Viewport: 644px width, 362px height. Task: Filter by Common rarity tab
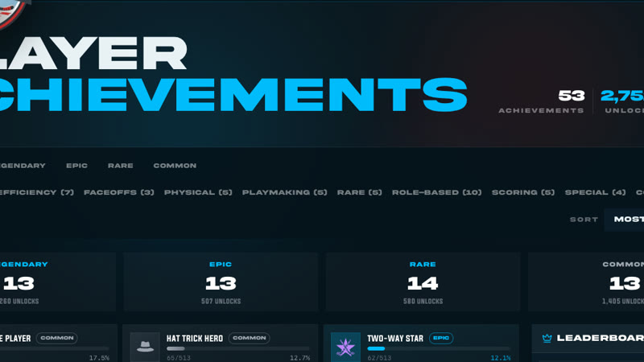[x=175, y=166]
